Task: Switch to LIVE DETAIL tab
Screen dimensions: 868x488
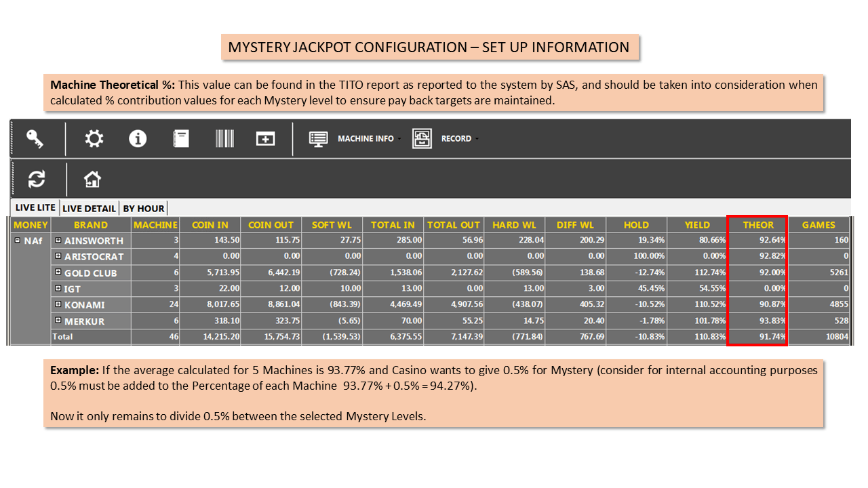Action: coord(90,209)
